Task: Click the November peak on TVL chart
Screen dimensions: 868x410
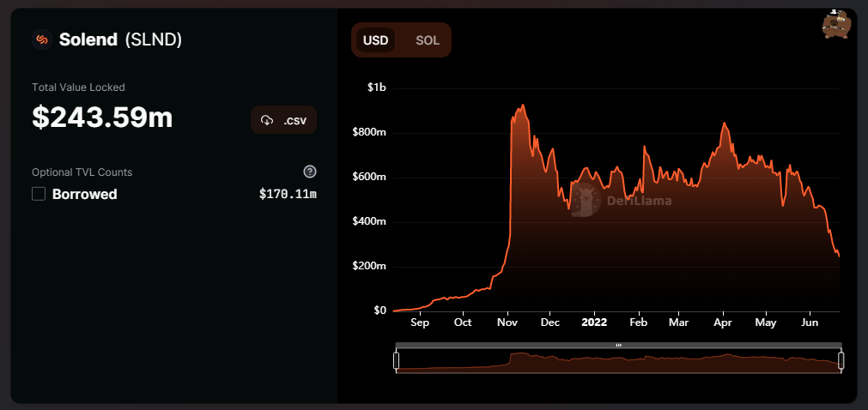Action: click(522, 106)
